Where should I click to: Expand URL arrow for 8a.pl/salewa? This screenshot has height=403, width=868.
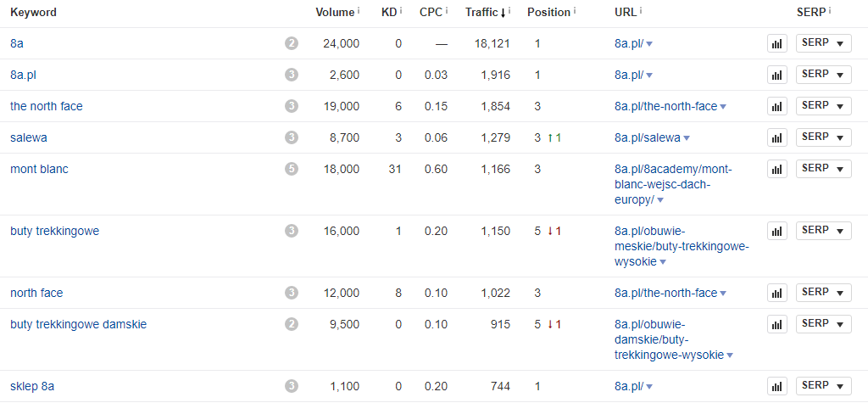point(687,138)
